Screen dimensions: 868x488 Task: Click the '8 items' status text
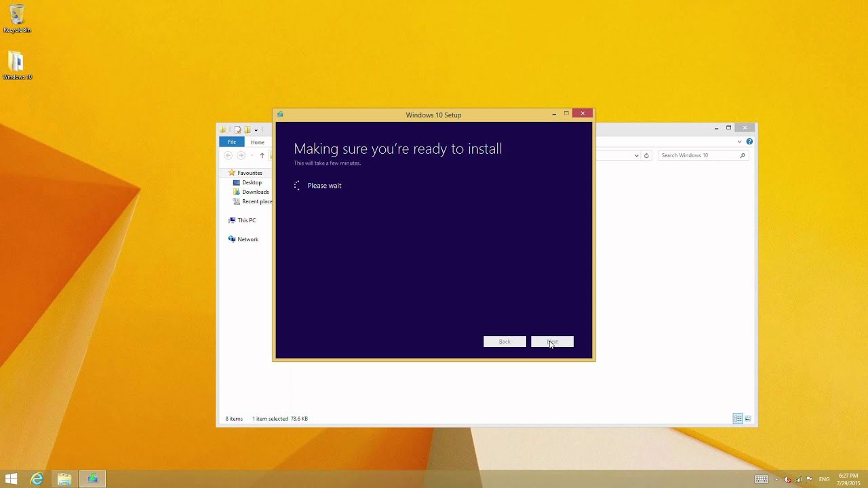234,419
